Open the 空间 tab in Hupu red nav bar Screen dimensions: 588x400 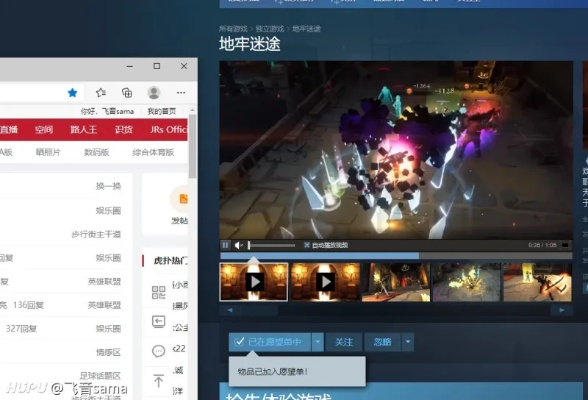click(44, 130)
